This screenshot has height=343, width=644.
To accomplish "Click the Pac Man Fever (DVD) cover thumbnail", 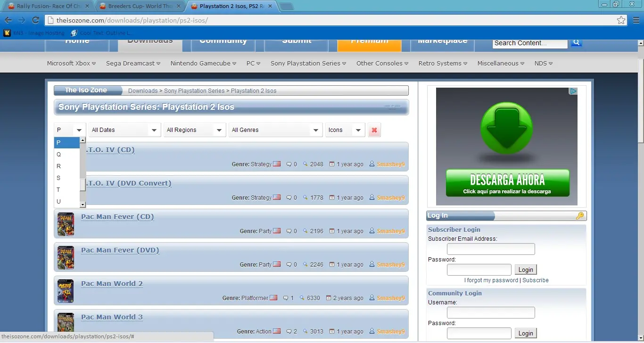I will tap(66, 257).
